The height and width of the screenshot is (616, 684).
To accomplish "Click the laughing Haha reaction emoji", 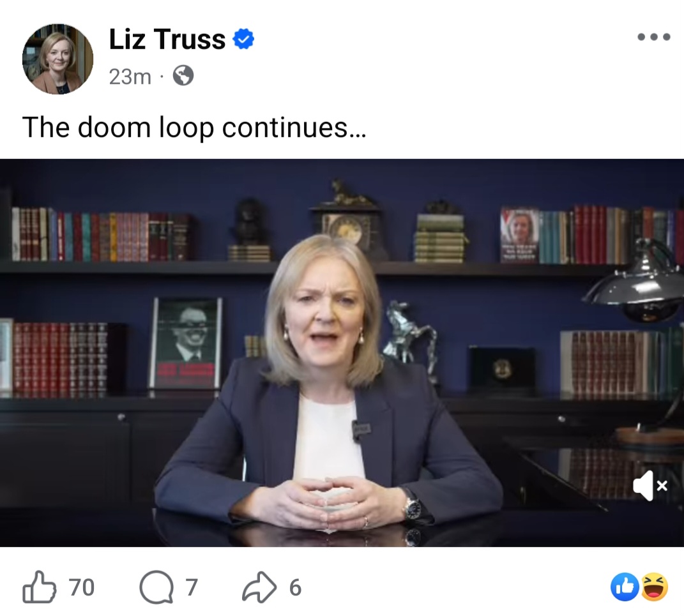I will (x=653, y=587).
